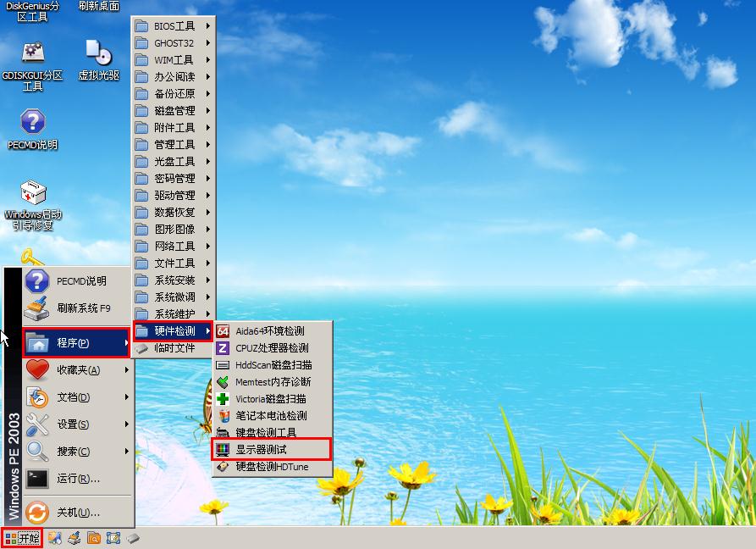Open the 数据恢复 folder
This screenshot has width=756, height=549.
173,213
